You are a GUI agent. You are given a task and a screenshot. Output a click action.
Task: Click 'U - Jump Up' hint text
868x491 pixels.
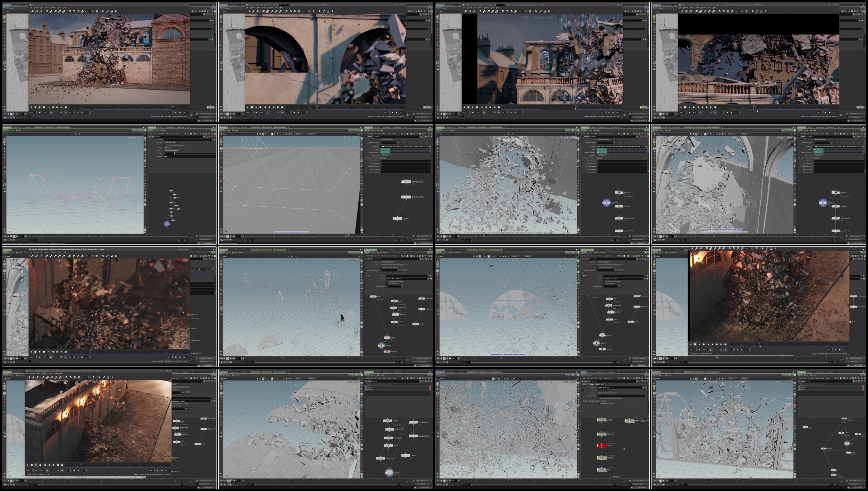(615, 477)
